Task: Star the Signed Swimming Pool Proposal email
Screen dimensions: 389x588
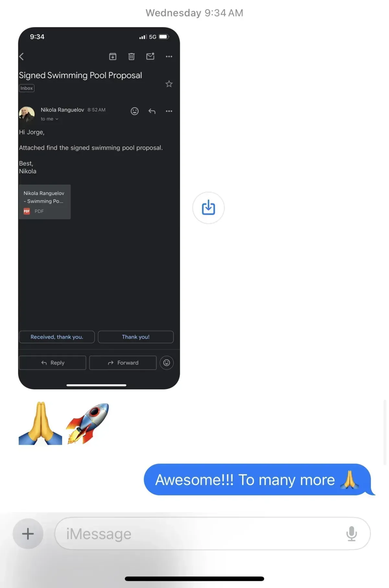Action: (169, 84)
